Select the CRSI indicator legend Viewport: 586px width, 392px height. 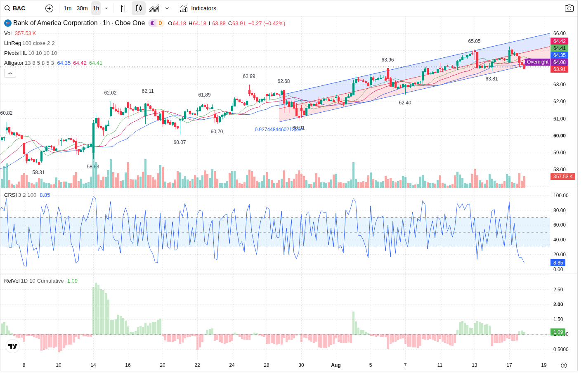point(10,195)
